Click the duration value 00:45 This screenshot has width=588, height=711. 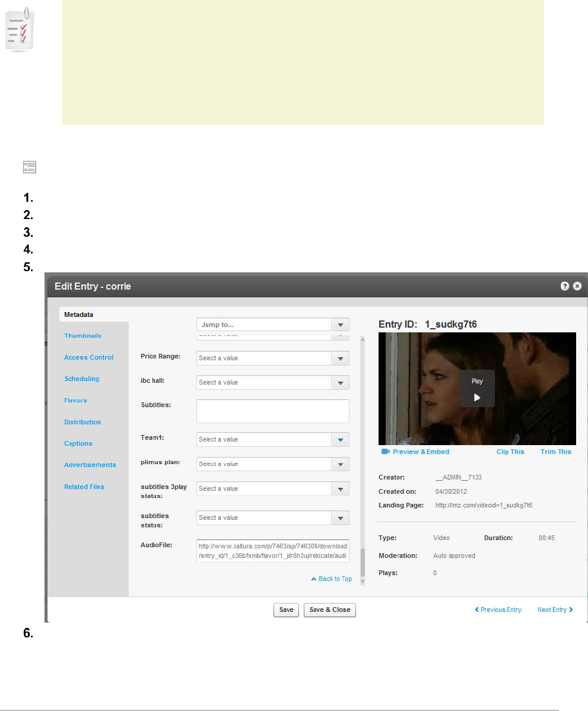[546, 538]
